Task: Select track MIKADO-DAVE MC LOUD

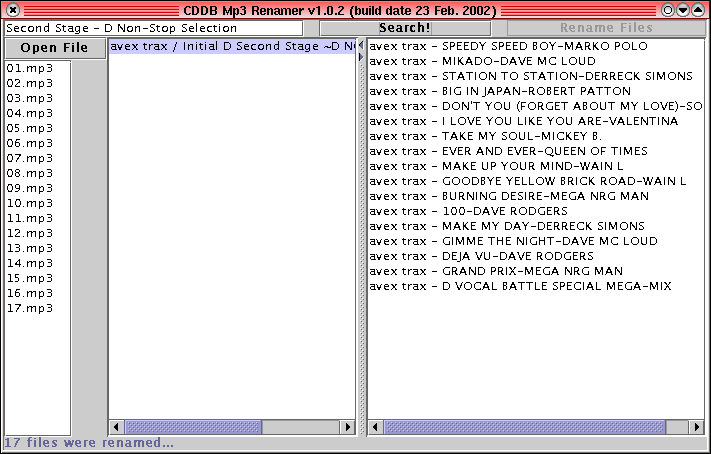Action: coord(536,61)
